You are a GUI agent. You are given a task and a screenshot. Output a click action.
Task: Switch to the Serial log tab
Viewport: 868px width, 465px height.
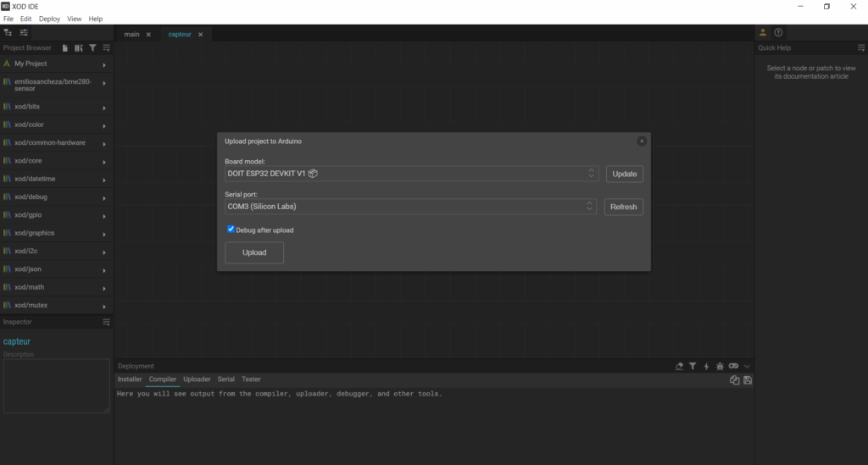[x=225, y=379]
